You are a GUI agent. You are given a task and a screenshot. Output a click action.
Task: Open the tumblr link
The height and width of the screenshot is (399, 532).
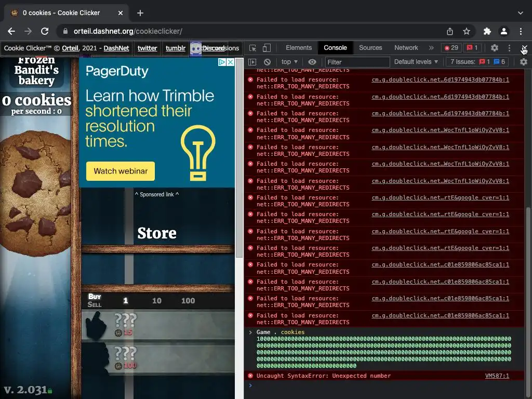coord(176,48)
